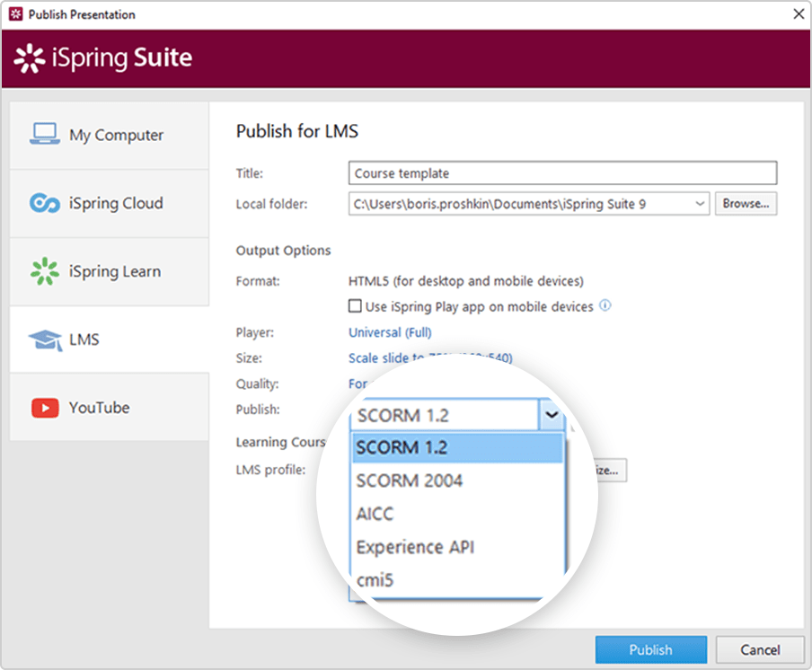Image resolution: width=812 pixels, height=670 pixels.
Task: Click the Output Options section label
Action: (x=283, y=251)
